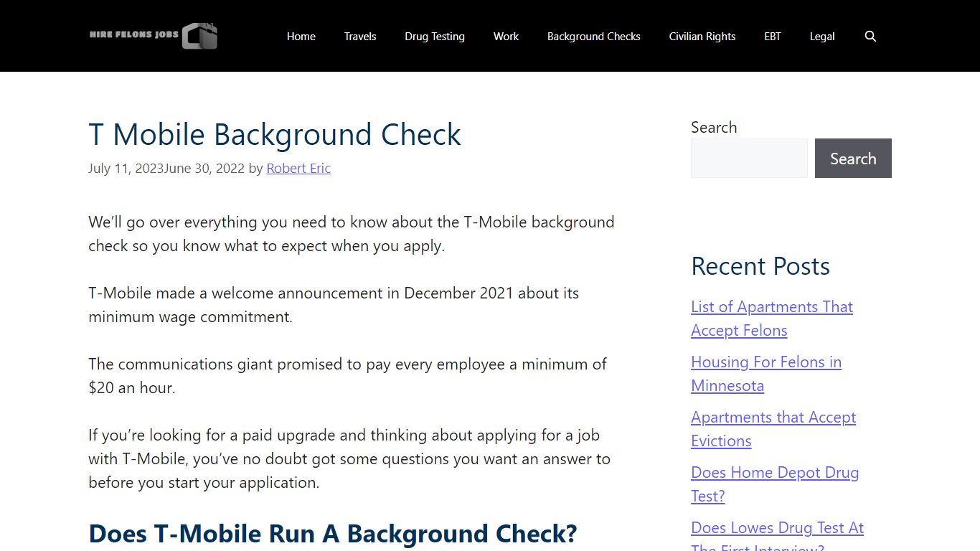Open Housing For Felons in Minnesota post
Screen dimensions: 980x551
766,374
